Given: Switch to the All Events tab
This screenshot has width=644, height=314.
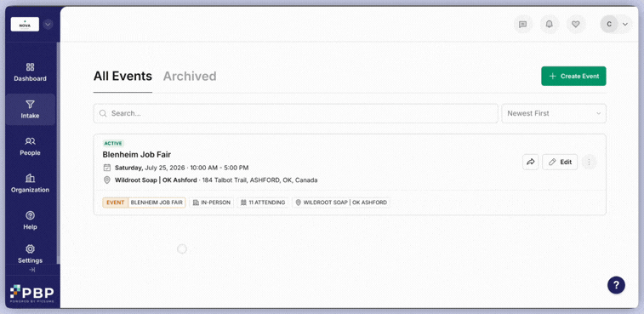Looking at the screenshot, I should pos(123,76).
